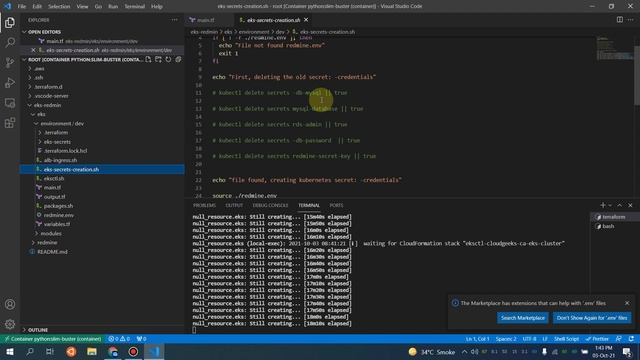640x360 pixels.
Task: Switch to the Debug Console tab
Action: pyautogui.click(x=270, y=205)
